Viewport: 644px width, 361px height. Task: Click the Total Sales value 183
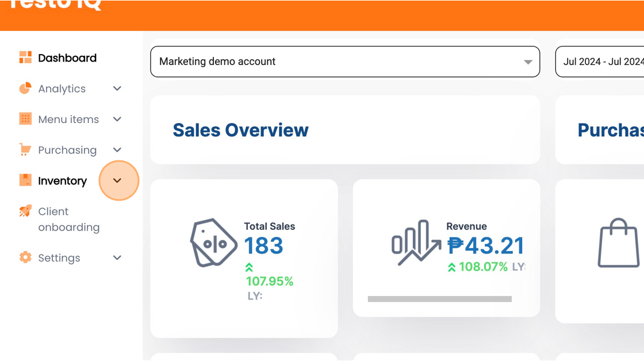[264, 245]
